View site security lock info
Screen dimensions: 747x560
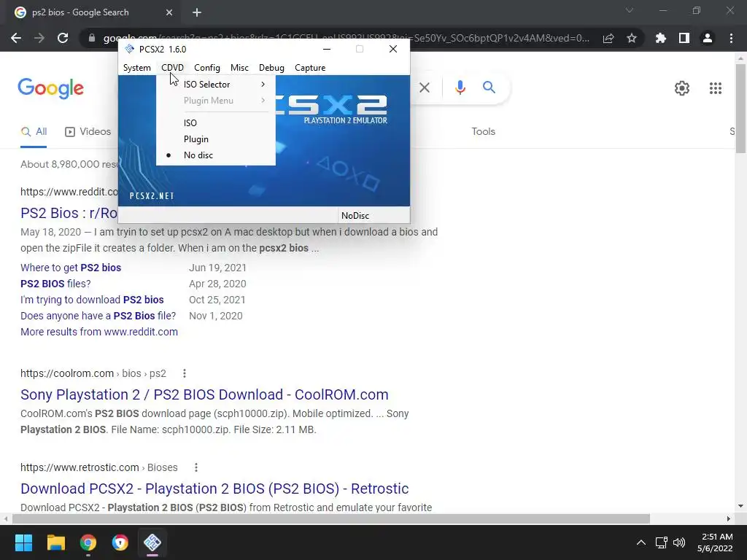(92, 38)
